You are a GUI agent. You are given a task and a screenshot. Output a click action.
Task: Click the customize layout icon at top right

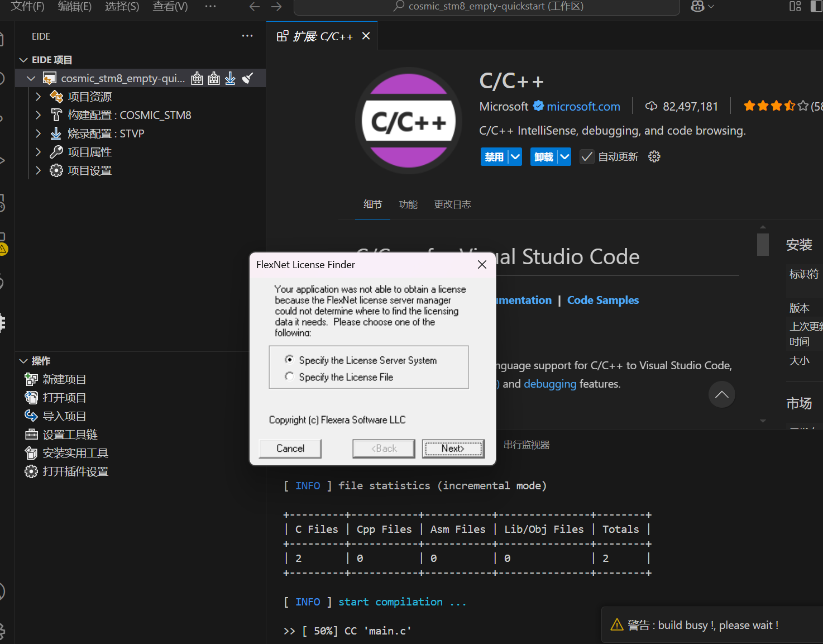click(x=795, y=7)
